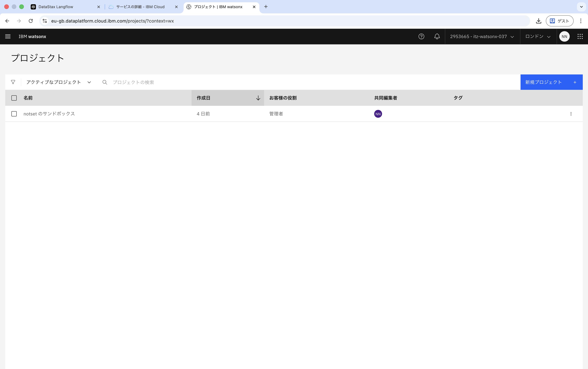Image resolution: width=588 pixels, height=369 pixels.
Task: Click the NN collaborator avatar in table
Action: pos(378,114)
